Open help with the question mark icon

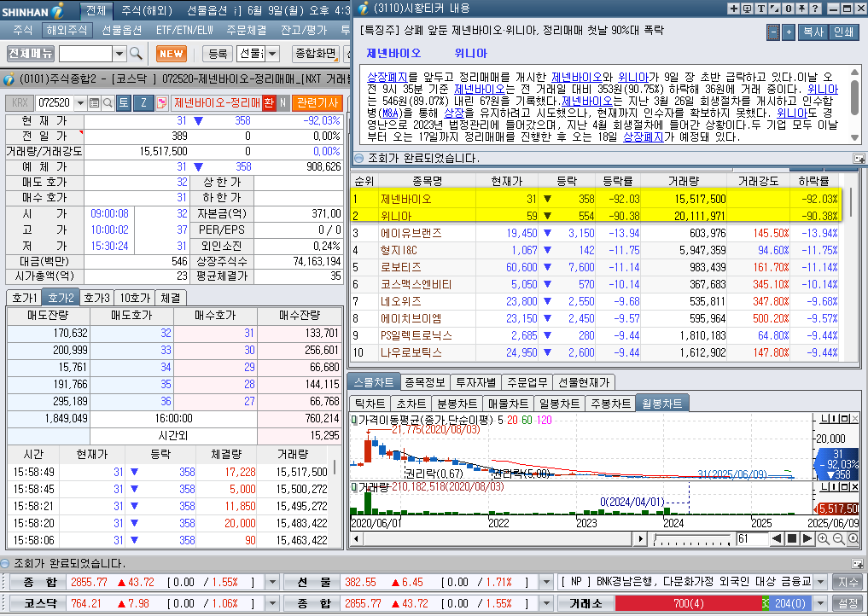tap(815, 9)
